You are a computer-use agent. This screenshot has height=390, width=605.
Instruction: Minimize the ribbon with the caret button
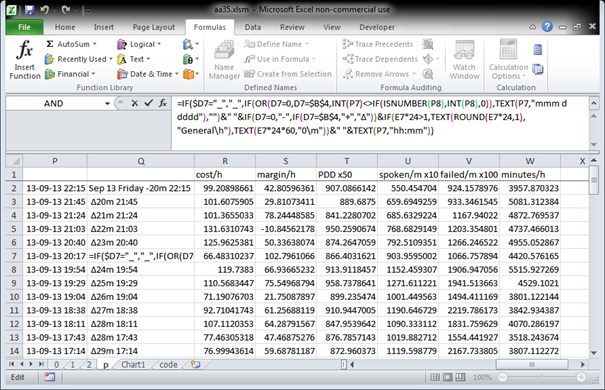(x=532, y=27)
